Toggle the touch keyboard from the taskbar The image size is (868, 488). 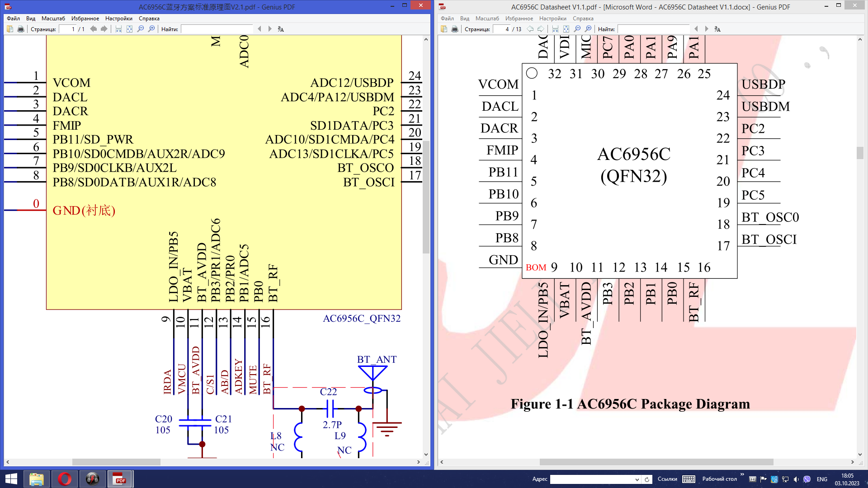(689, 479)
